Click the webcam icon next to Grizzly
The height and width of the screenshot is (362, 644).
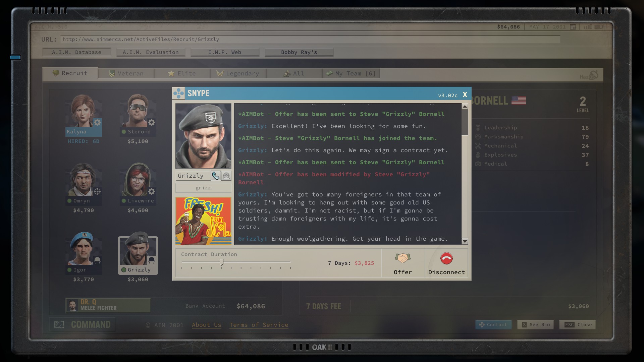coord(226,176)
